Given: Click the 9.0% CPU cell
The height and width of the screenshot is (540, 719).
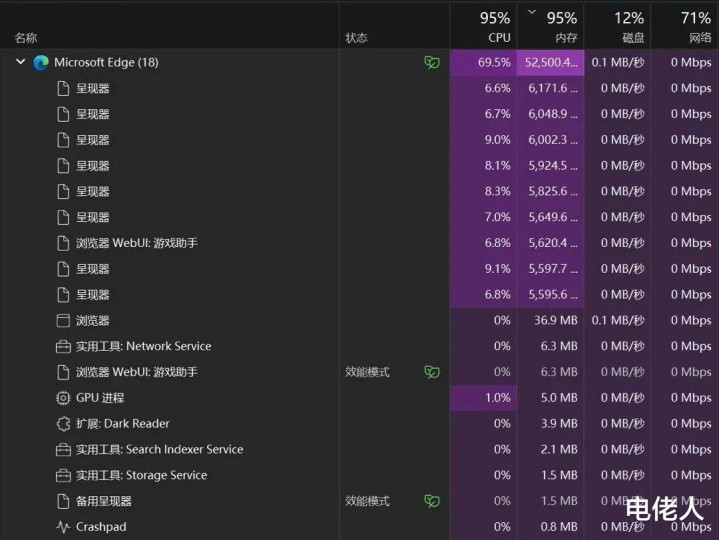Looking at the screenshot, I should click(x=483, y=140).
